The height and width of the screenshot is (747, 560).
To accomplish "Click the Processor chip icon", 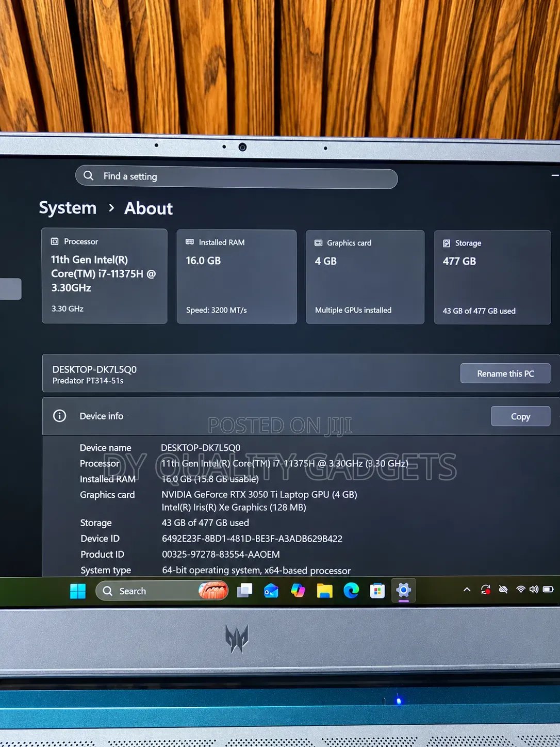I will click(x=55, y=241).
